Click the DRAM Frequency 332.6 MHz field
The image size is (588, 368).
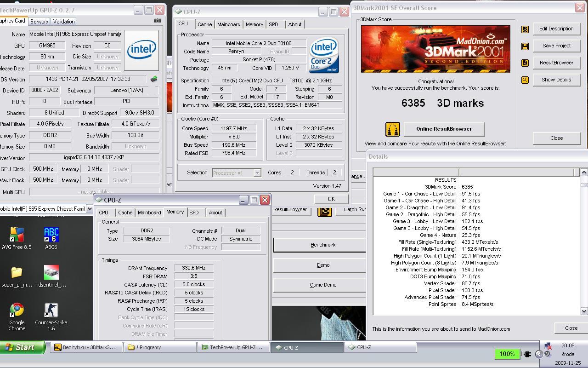tap(194, 268)
